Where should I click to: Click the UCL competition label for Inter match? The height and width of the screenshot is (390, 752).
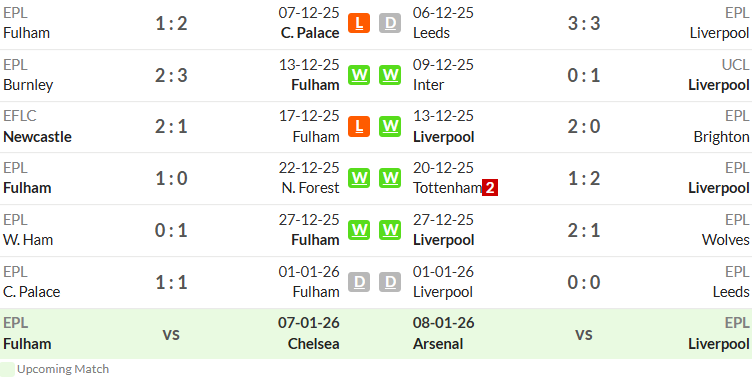coord(735,64)
